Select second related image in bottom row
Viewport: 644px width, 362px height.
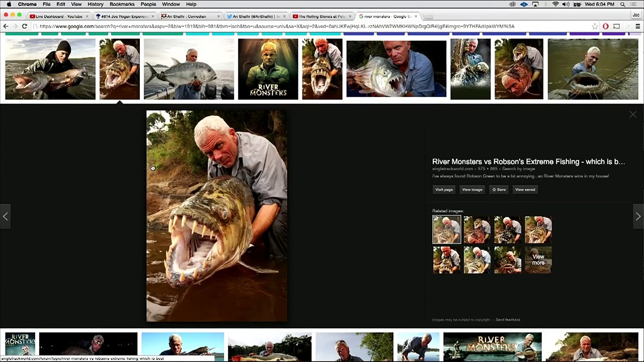point(477,260)
